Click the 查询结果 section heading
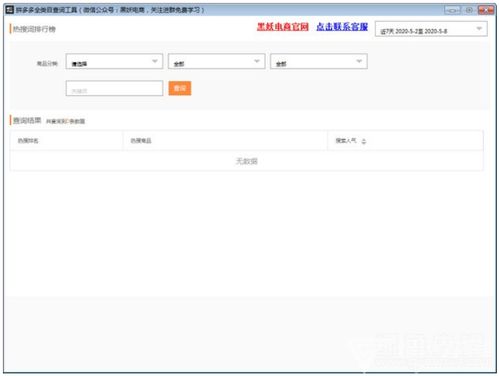This screenshot has width=499, height=377. coord(27,120)
